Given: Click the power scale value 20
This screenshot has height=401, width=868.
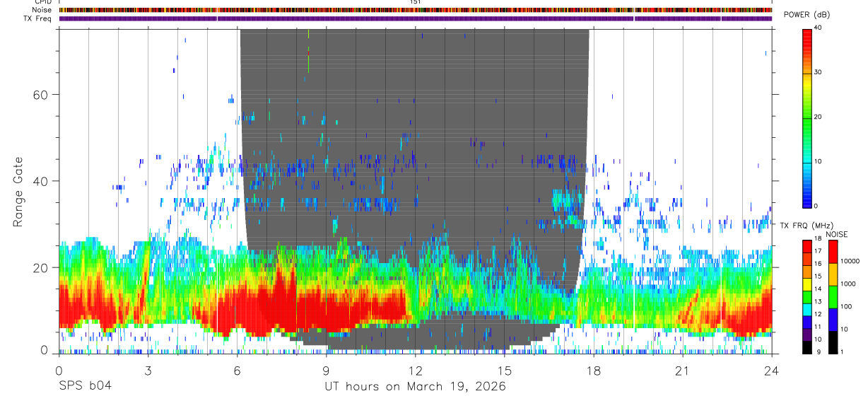Looking at the screenshot, I should click(818, 117).
